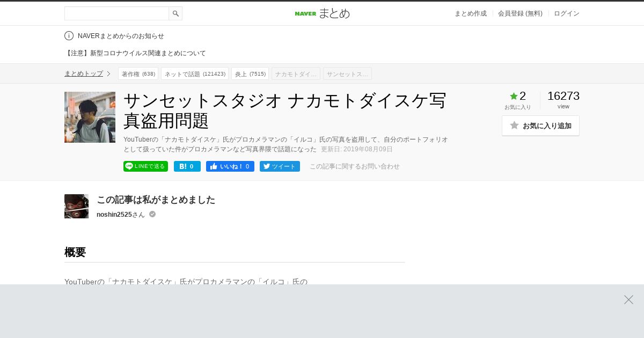Select the ナカモトダイ… tag
The width and height of the screenshot is (644, 338).
pyautogui.click(x=296, y=74)
